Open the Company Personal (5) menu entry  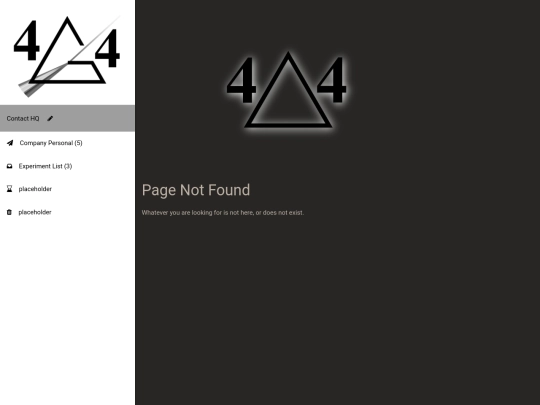point(68,143)
